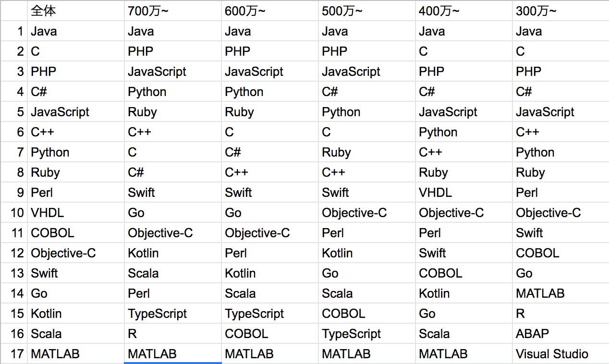This screenshot has width=609, height=364.
Task: Click the 600万~ header cell
Action: [245, 12]
